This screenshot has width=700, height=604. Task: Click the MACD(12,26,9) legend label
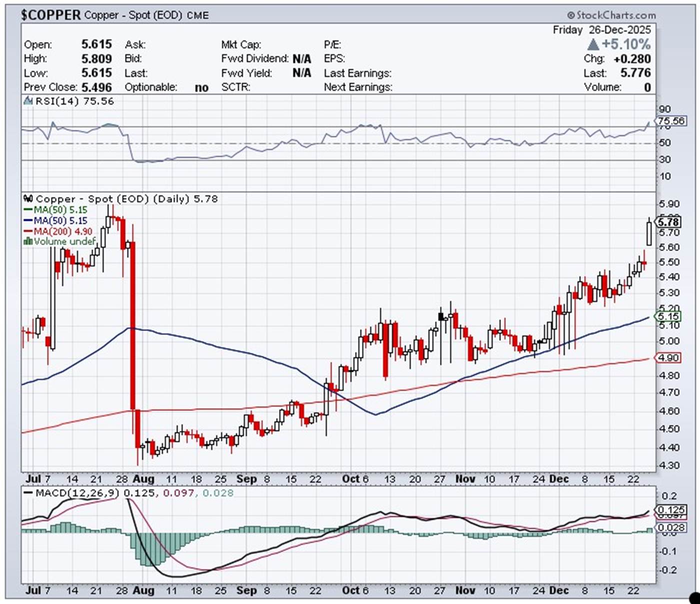(x=77, y=493)
